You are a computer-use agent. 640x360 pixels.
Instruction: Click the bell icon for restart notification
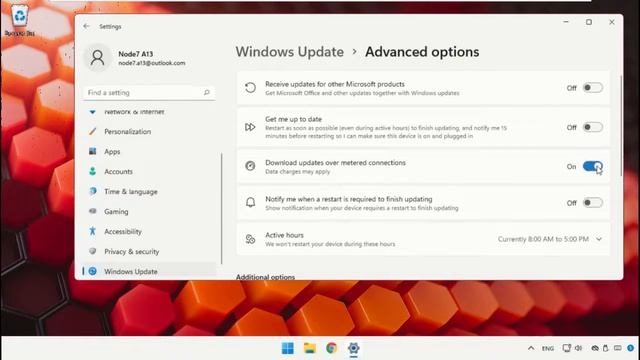pos(250,202)
